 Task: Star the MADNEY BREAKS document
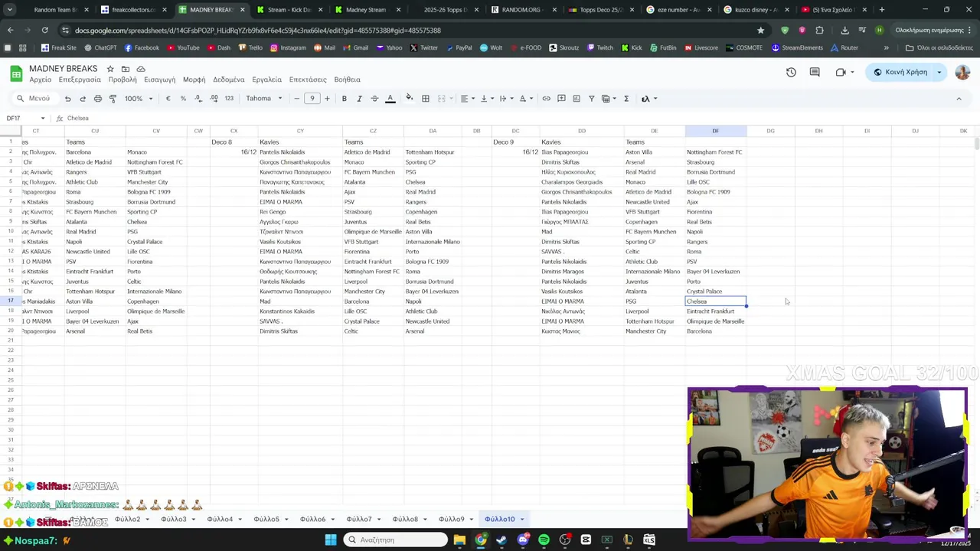coord(110,69)
